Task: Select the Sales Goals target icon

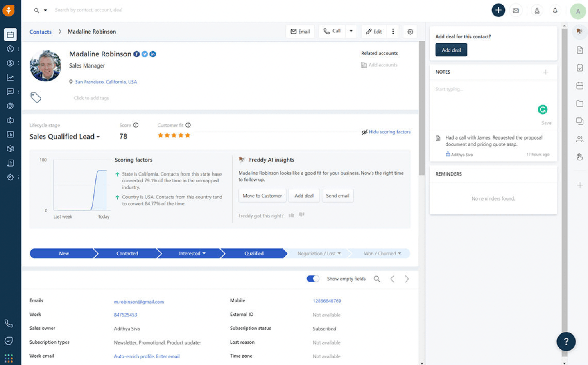Action: click(x=10, y=106)
